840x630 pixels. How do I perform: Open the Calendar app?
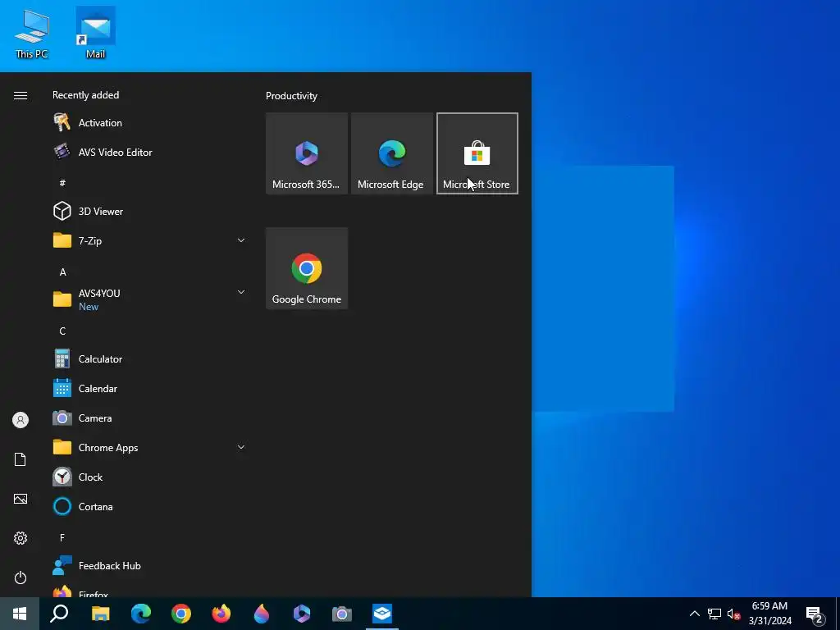click(x=151, y=388)
